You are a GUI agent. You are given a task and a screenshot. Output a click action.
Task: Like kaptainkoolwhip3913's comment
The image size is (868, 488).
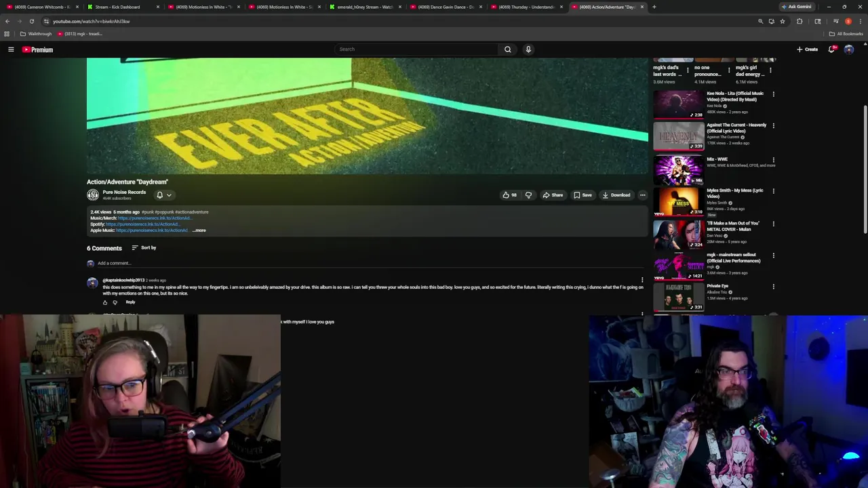click(105, 302)
